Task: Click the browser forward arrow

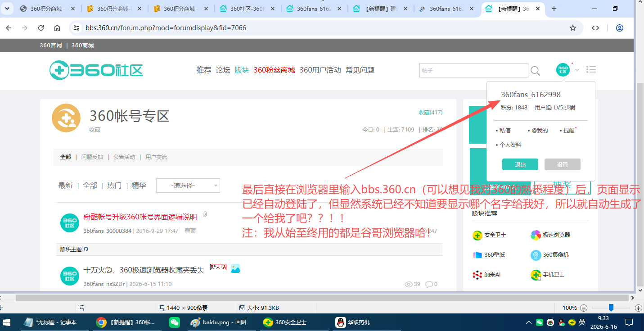Action: click(x=25, y=28)
